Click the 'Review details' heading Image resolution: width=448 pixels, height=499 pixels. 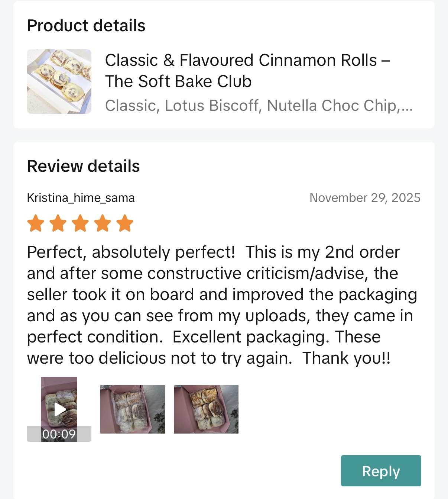pos(84,166)
